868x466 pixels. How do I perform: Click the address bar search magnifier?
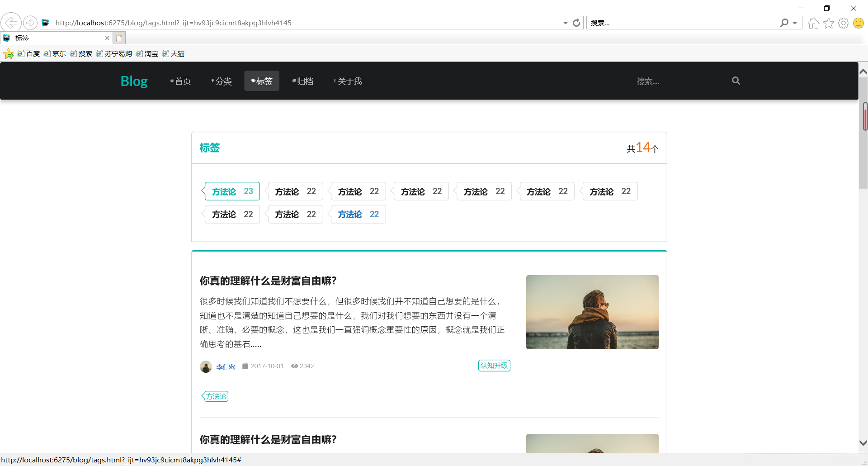[784, 23]
